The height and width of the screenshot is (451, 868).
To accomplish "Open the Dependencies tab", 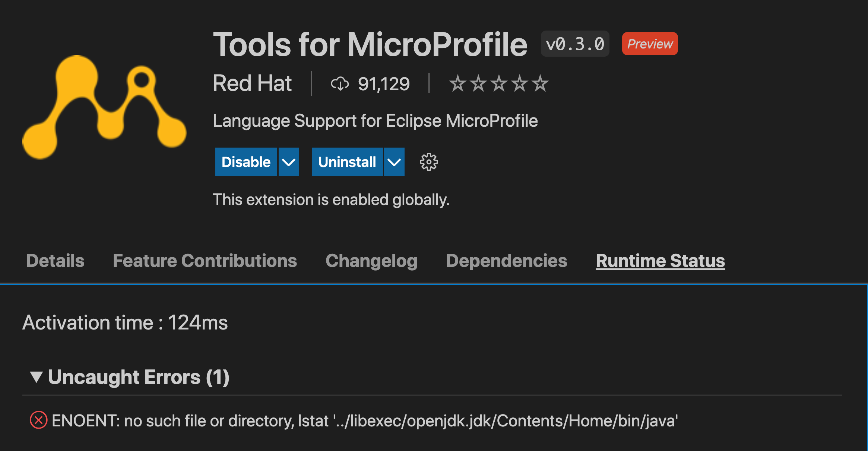I will [507, 261].
